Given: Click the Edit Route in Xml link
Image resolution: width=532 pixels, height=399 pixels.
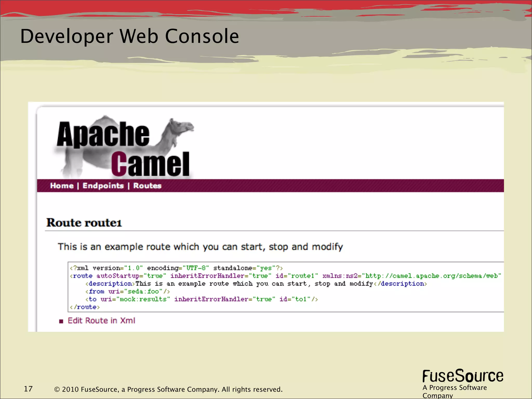Looking at the screenshot, I should [x=101, y=321].
